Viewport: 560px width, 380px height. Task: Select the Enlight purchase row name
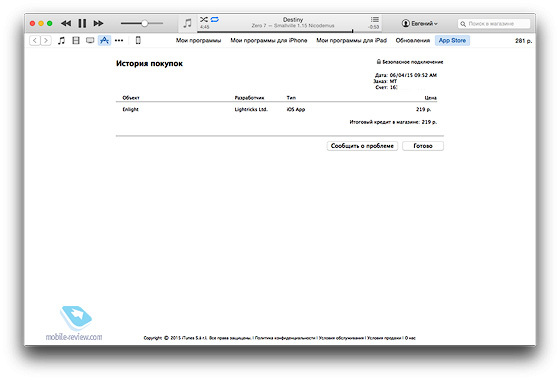(130, 109)
